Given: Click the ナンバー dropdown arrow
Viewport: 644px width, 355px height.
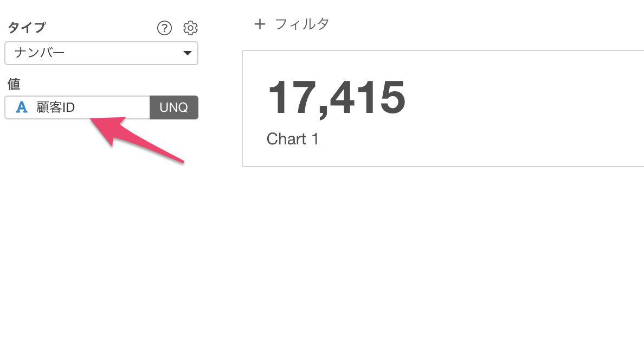Looking at the screenshot, I should tap(187, 53).
